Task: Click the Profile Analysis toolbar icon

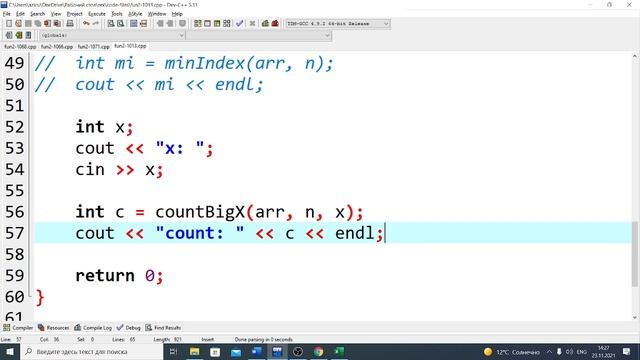Action: (265, 24)
